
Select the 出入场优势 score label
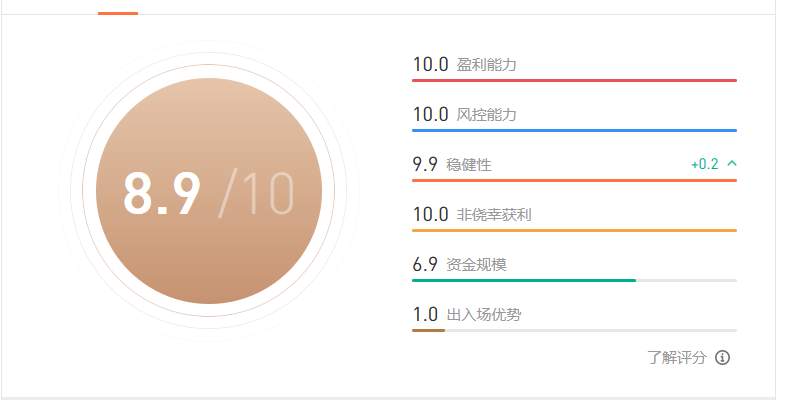(x=484, y=314)
